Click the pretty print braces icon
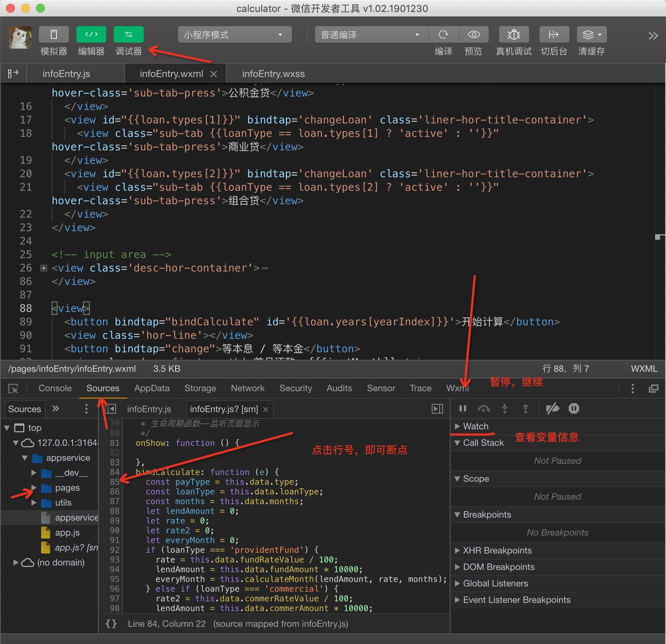 (111, 624)
